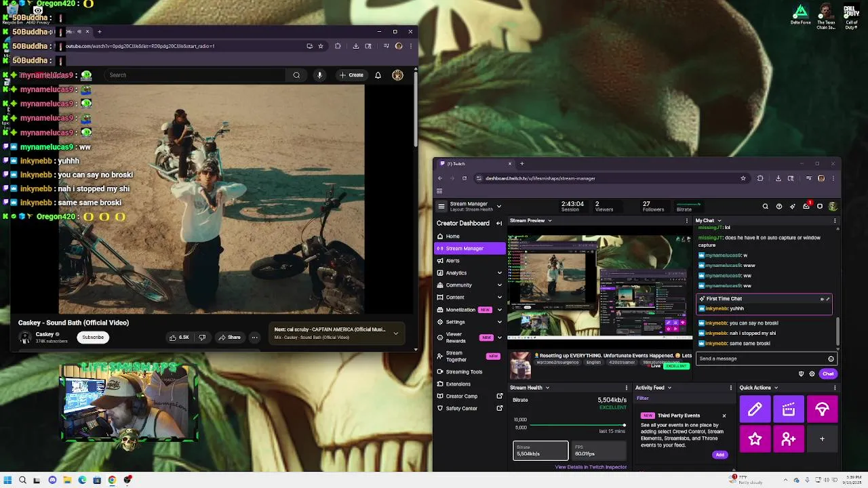This screenshot has height=488, width=868.
Task: Open the Stream Manager layout dropdown
Action: [499, 206]
